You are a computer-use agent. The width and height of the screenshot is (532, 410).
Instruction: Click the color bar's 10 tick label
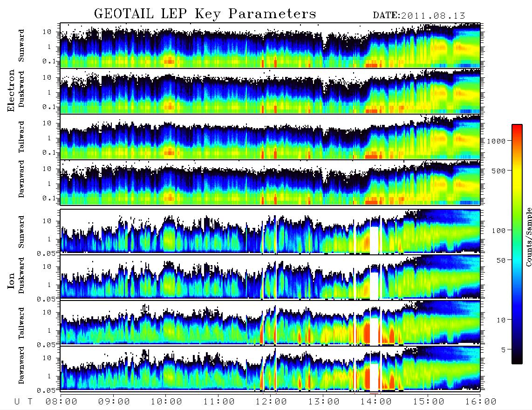pos(501,320)
